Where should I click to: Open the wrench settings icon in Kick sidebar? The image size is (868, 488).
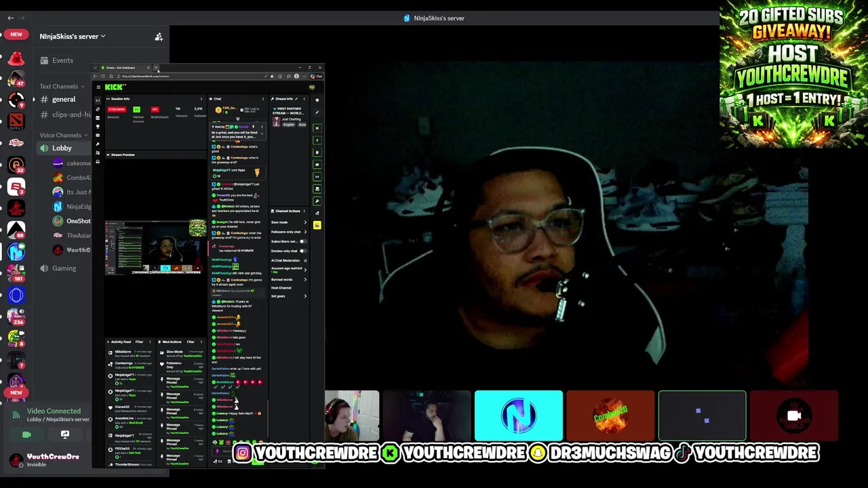click(98, 144)
